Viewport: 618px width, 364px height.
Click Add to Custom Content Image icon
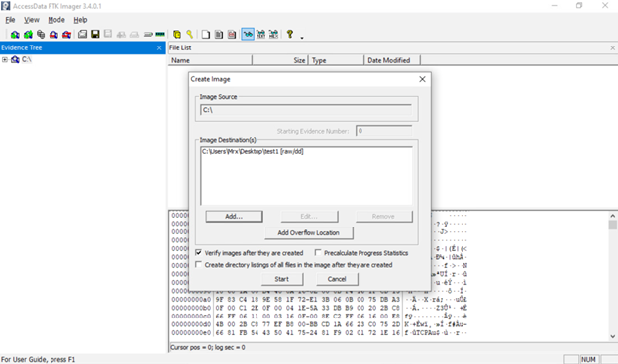(121, 35)
